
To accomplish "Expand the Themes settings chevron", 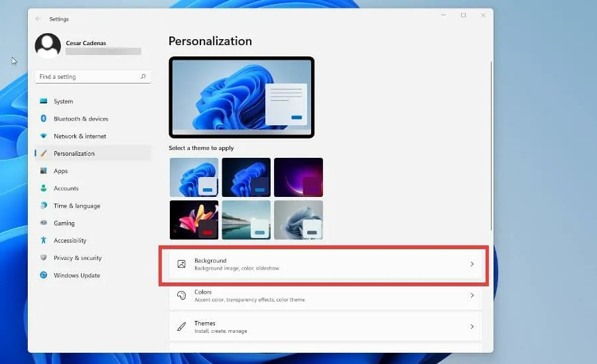I will pos(472,327).
